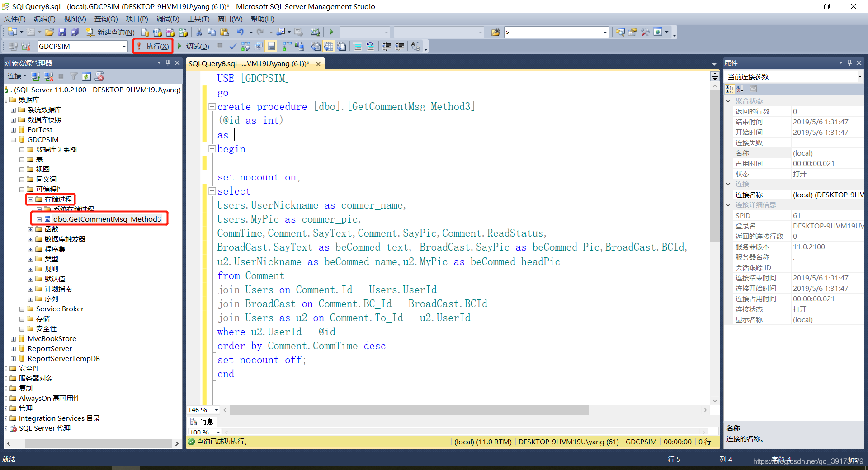The height and width of the screenshot is (470, 868).
Task: Open the 帮助(H) menu
Action: pyautogui.click(x=262, y=19)
